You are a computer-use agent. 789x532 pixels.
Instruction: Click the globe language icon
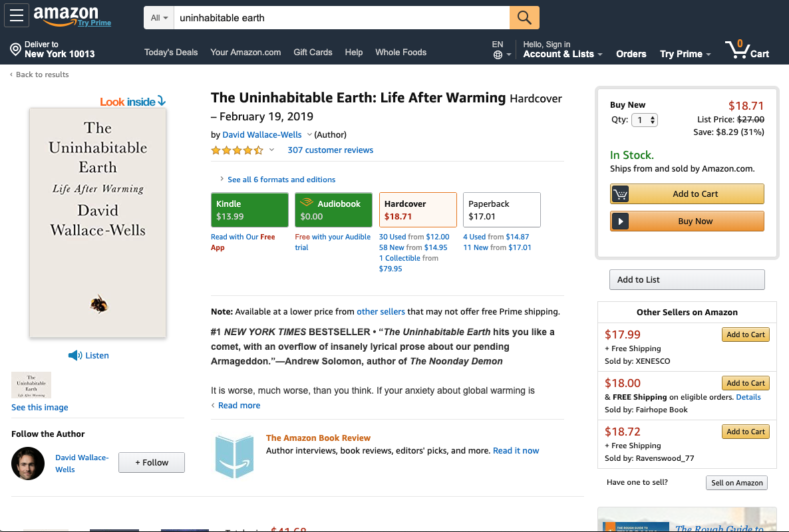click(x=498, y=55)
